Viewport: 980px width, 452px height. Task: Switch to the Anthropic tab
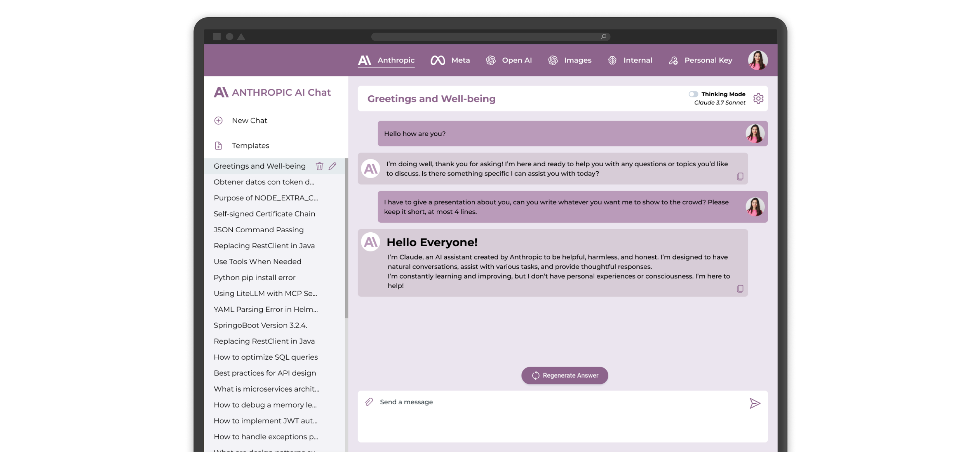click(x=386, y=60)
